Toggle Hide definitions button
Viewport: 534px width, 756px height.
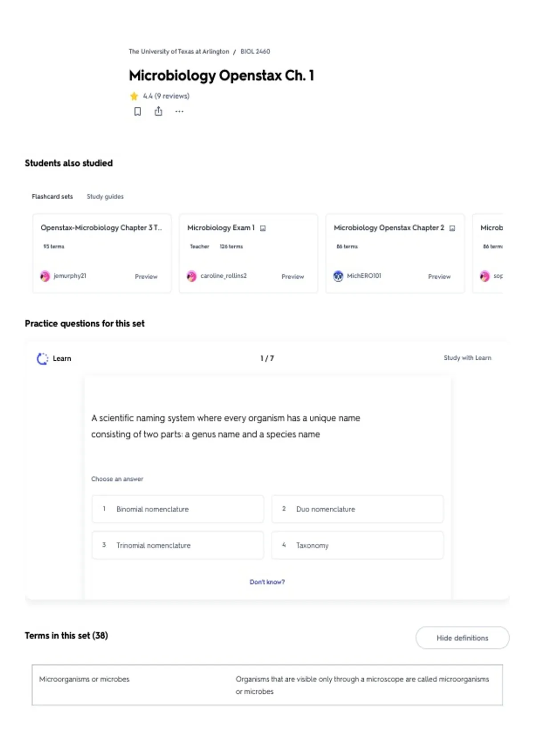click(462, 638)
